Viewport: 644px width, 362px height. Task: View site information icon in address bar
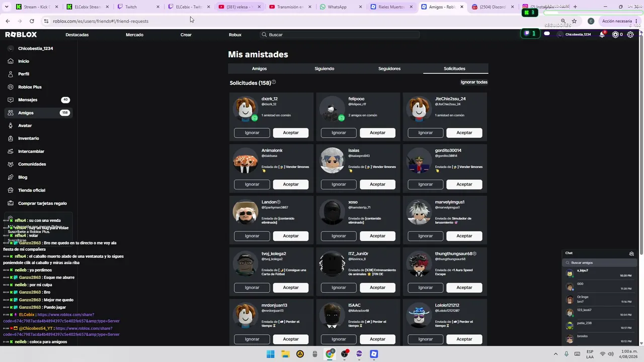(x=46, y=21)
